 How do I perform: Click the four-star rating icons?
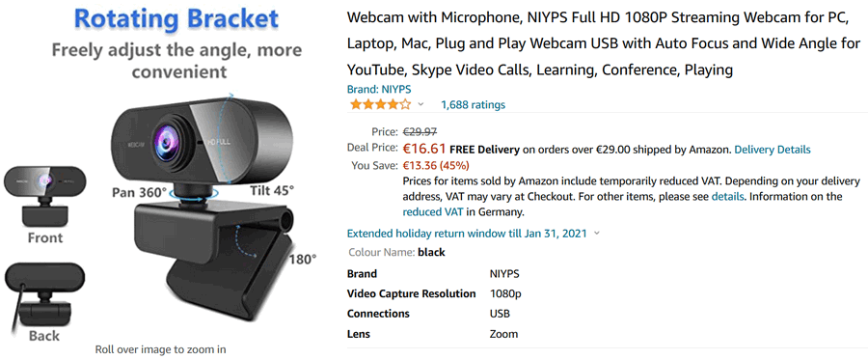tap(380, 104)
